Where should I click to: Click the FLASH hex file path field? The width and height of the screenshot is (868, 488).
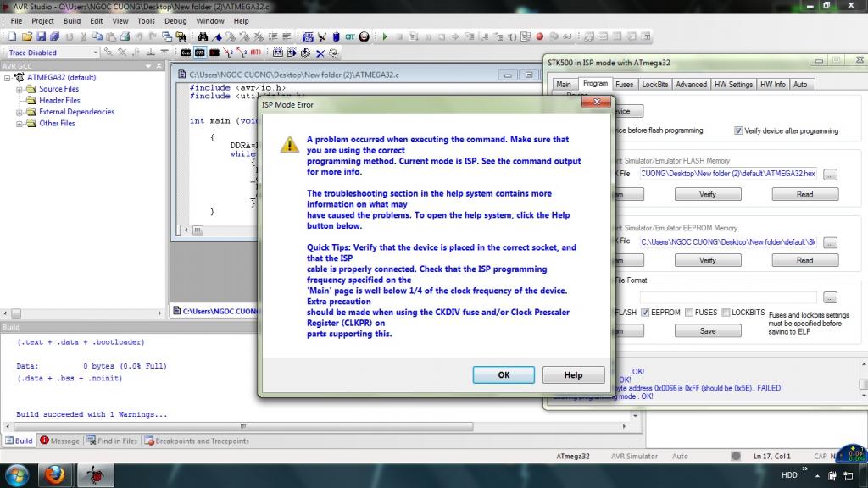728,174
